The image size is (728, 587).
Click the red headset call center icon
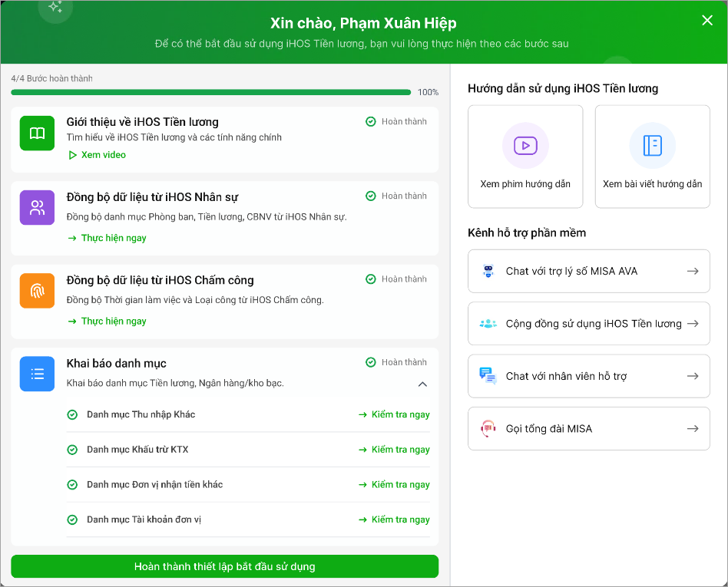(488, 428)
